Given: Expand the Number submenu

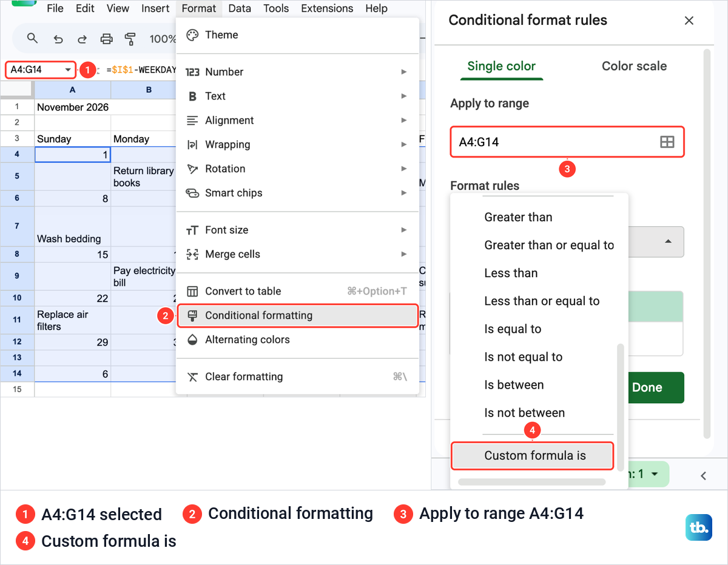Looking at the screenshot, I should tap(297, 72).
